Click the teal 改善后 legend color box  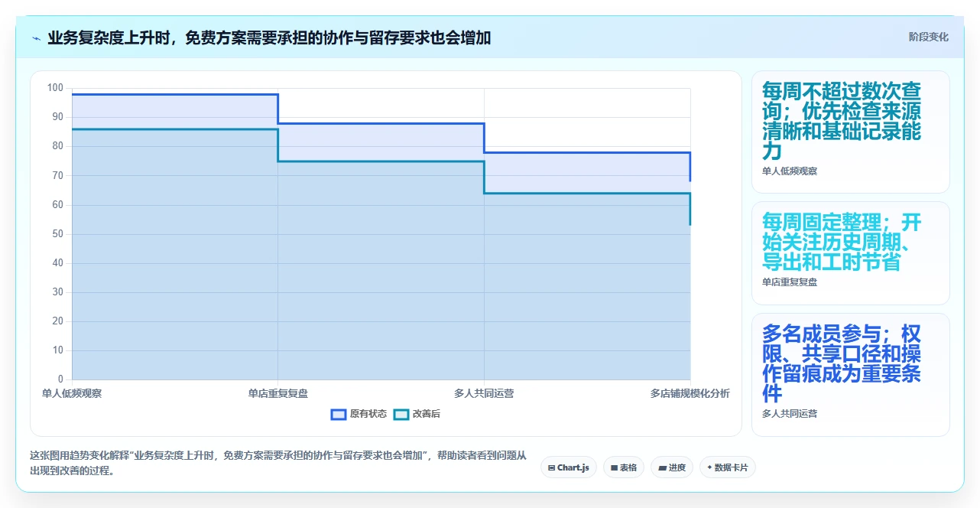click(x=401, y=414)
